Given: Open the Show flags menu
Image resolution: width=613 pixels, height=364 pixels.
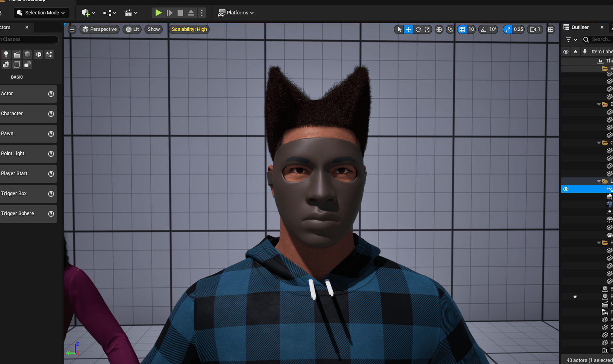Looking at the screenshot, I should [154, 29].
